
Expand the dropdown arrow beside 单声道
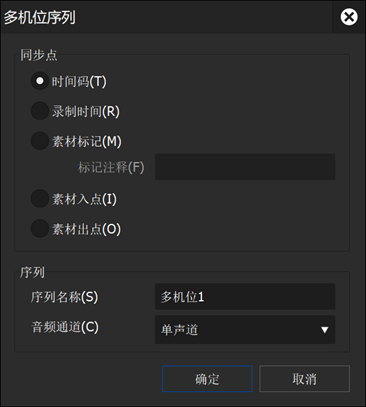[x=324, y=330]
